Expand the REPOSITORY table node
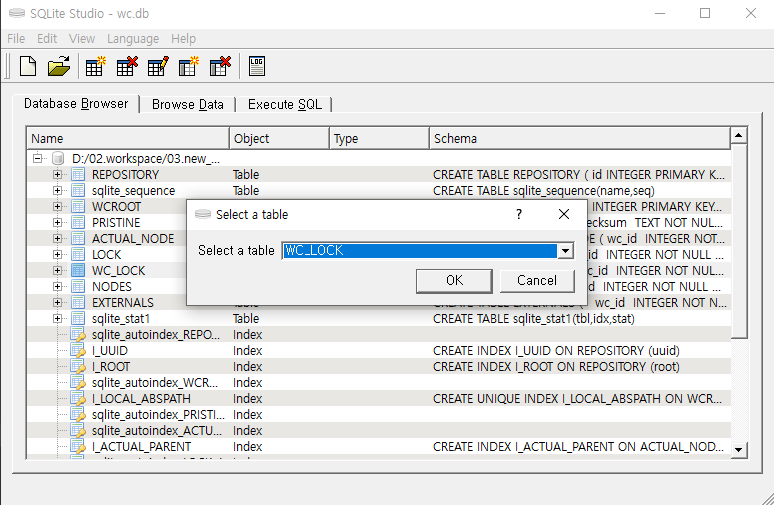774x505 pixels. coord(57,175)
